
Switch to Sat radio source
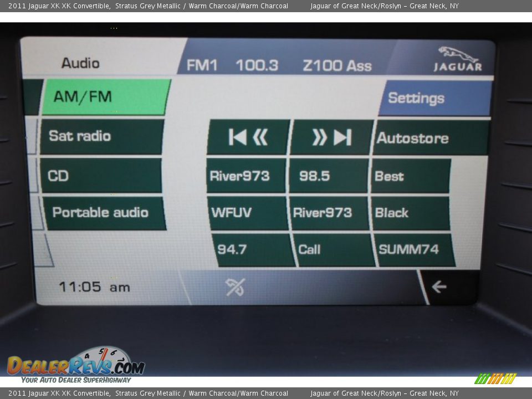point(102,136)
